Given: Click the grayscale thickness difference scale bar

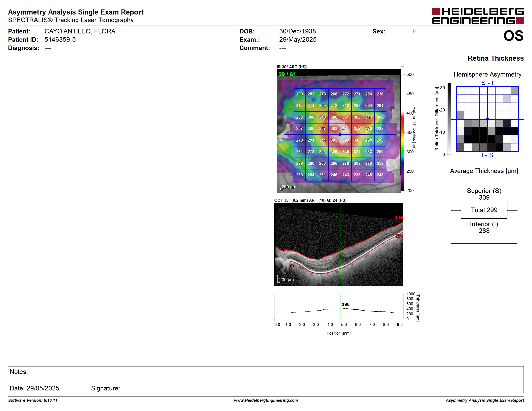Looking at the screenshot, I should (449, 119).
